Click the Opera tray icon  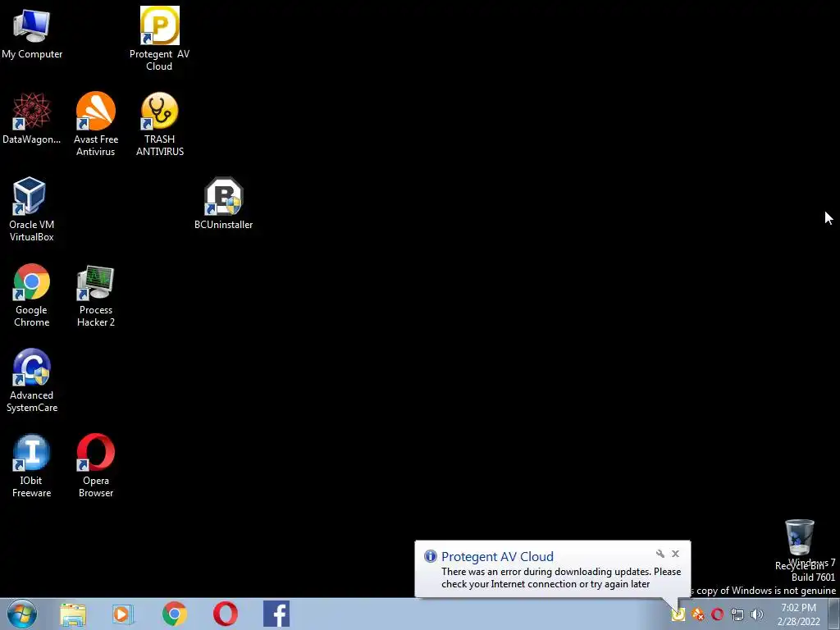(x=717, y=614)
